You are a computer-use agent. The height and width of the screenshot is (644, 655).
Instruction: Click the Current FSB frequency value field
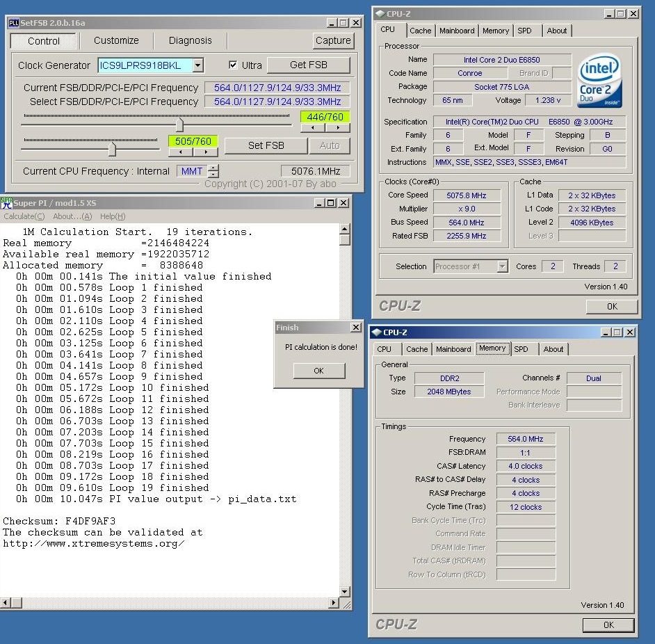pyautogui.click(x=277, y=88)
